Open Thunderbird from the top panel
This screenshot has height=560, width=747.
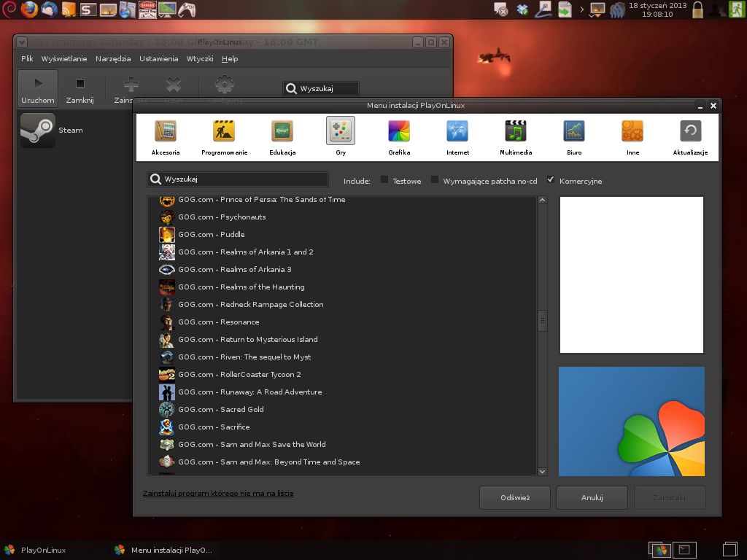[49, 9]
